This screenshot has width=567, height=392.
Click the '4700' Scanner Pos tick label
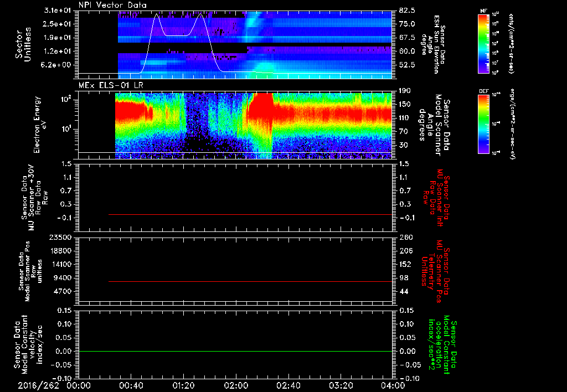63,291
